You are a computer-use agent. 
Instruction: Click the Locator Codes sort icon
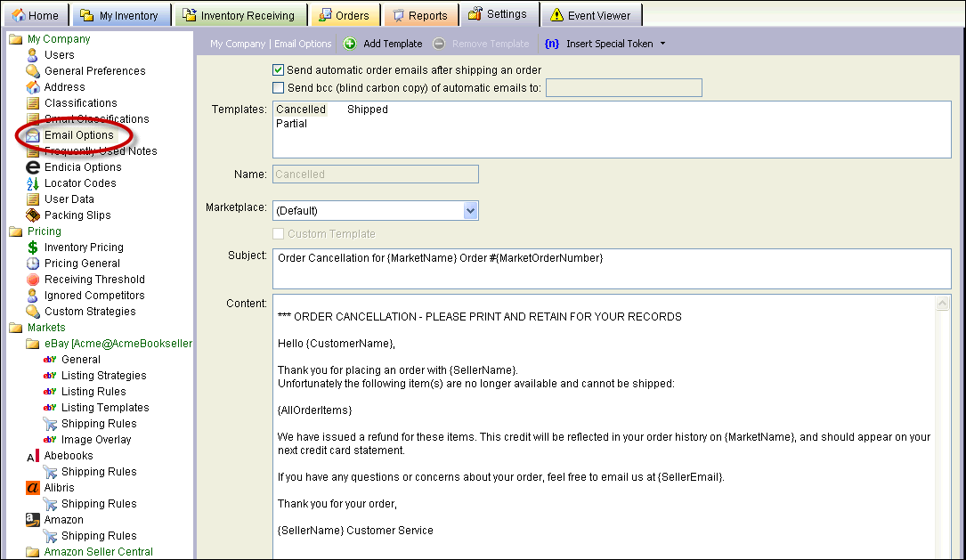coord(33,183)
